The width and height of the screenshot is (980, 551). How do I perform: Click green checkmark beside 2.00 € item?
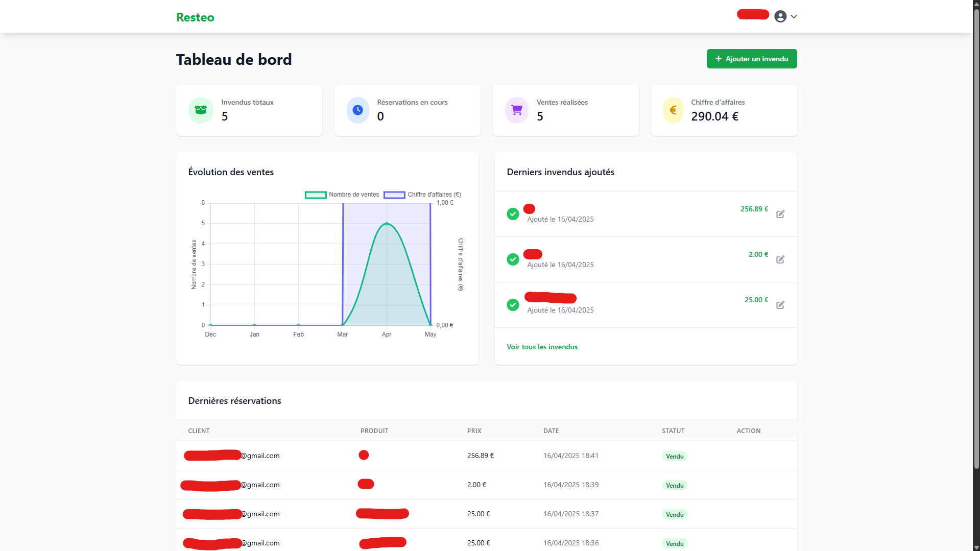[x=513, y=259]
